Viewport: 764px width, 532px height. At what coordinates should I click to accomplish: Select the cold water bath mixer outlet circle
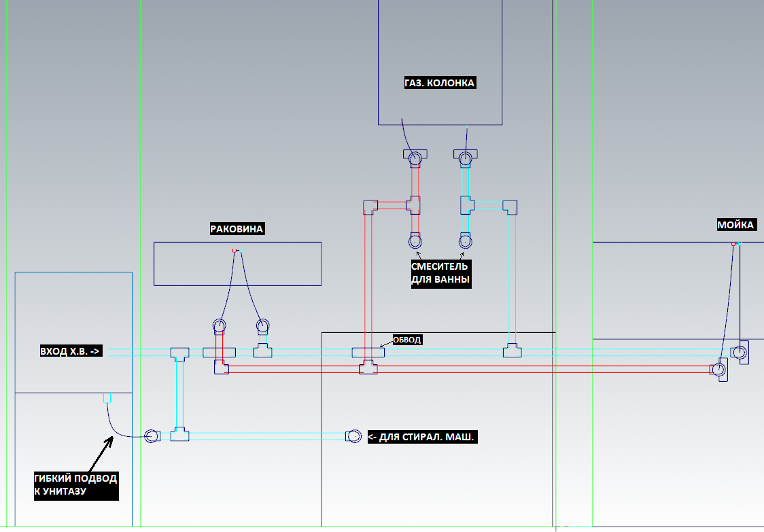pyautogui.click(x=465, y=241)
